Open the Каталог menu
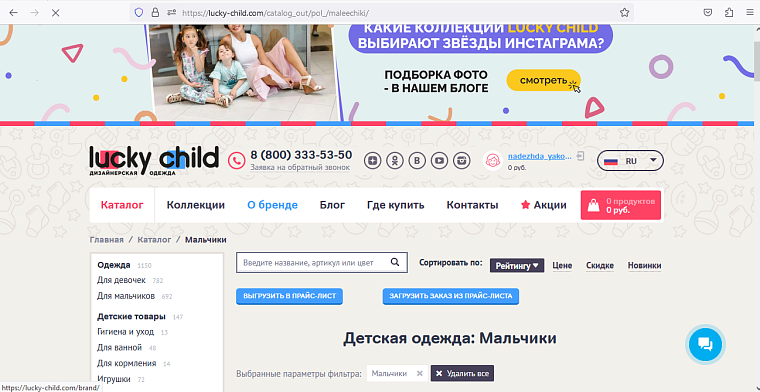The width and height of the screenshot is (760, 392). point(122,205)
